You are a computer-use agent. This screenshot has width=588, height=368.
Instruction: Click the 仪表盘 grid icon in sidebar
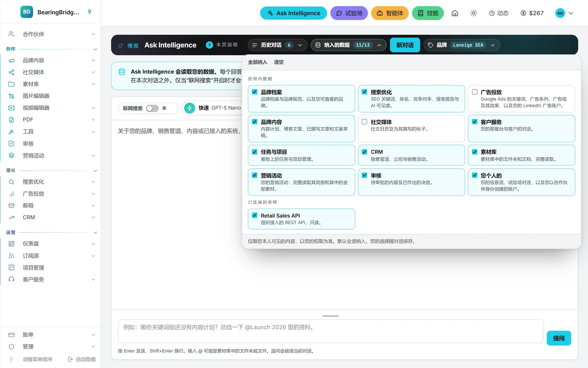[11, 244]
